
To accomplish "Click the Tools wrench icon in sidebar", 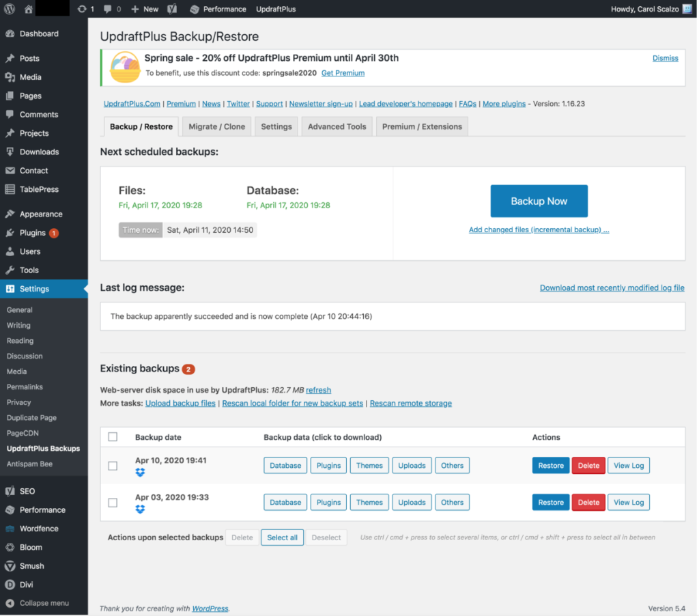I will point(10,270).
